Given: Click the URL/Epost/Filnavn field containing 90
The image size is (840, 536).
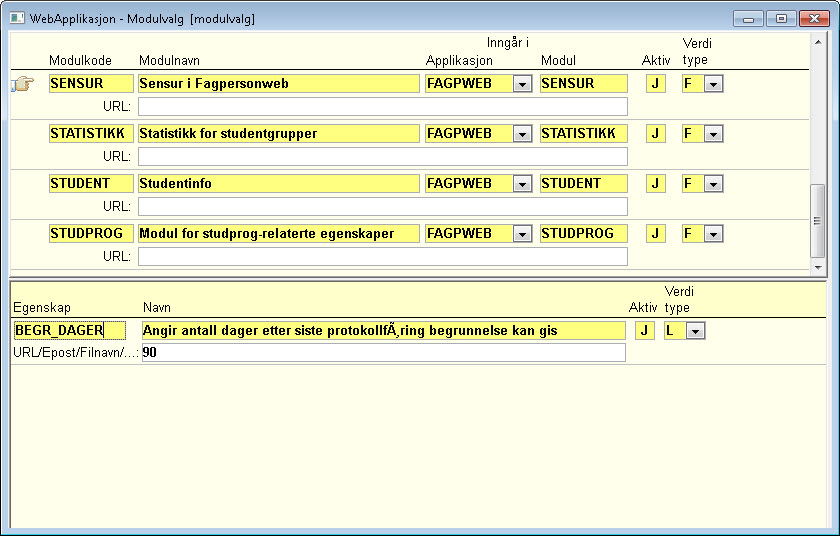Looking at the screenshot, I should [384, 352].
